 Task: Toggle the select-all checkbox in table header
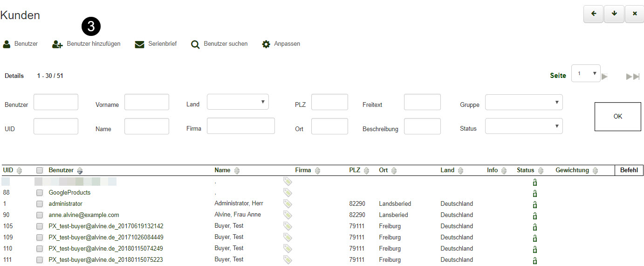point(40,170)
